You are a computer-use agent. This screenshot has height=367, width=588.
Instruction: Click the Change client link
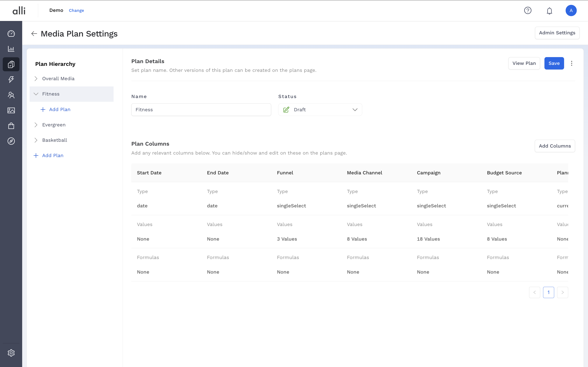(x=76, y=10)
